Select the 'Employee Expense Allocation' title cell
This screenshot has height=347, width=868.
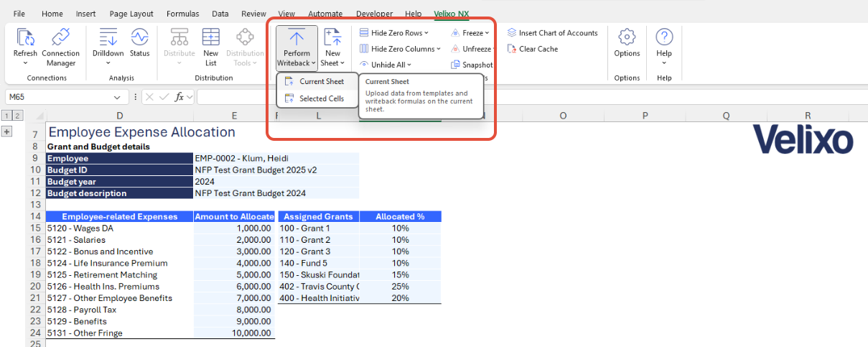[x=141, y=132]
